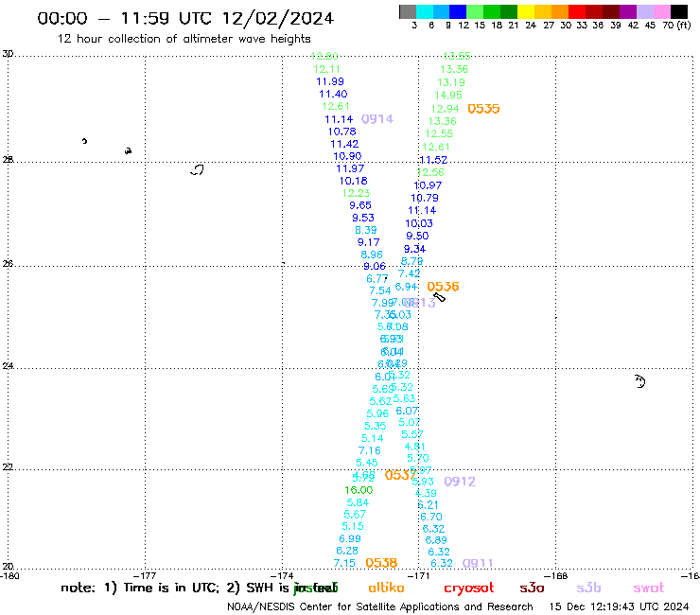The image size is (700, 615).
Task: Click the 10.90 wave height value
Action: point(347,156)
